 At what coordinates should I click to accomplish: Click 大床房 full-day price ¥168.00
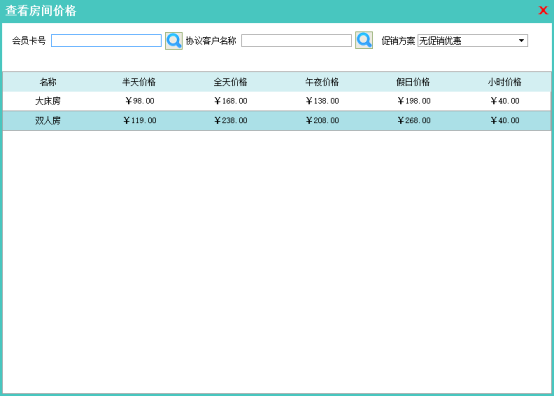point(231,101)
